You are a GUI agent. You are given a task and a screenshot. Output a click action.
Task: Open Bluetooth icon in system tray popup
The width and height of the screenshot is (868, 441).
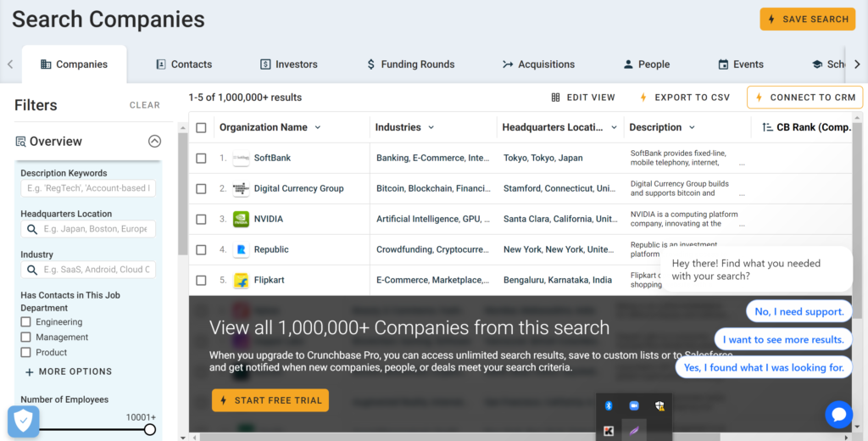pos(609,405)
